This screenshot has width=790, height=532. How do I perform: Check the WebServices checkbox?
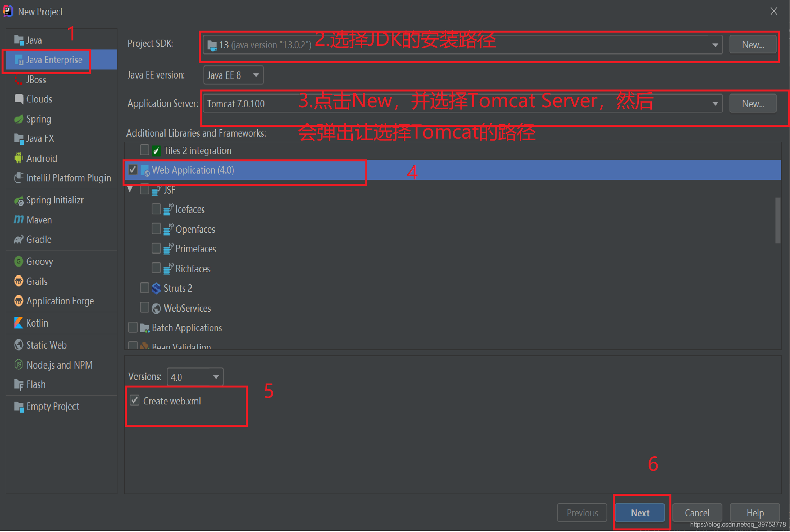(x=145, y=307)
